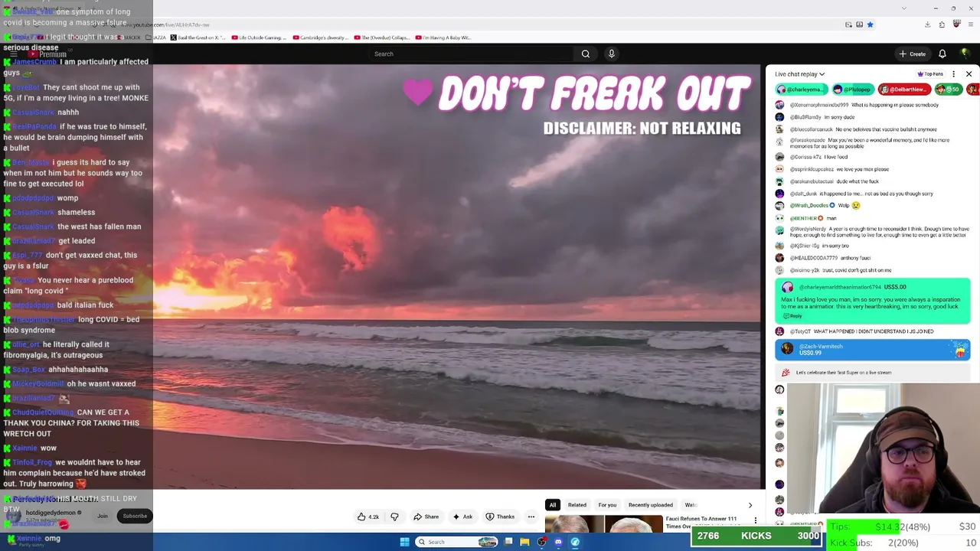Open 'Basil the Great on X' bookmark

pos(198,37)
